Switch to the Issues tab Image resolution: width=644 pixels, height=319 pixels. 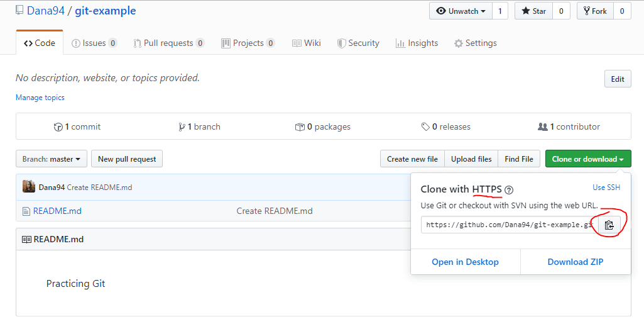pyautogui.click(x=94, y=43)
